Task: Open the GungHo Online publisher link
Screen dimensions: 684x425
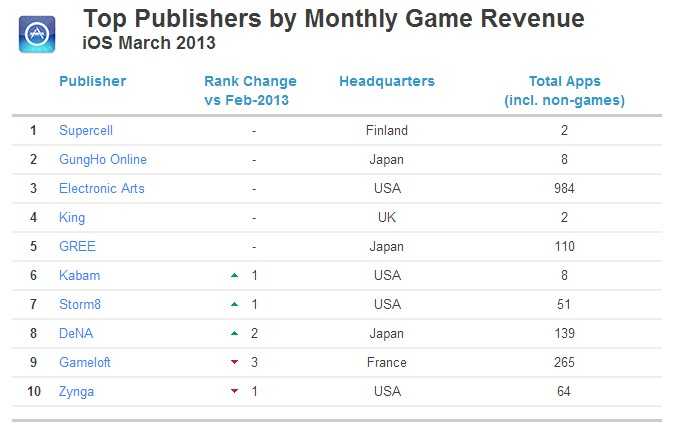Action: [102, 159]
